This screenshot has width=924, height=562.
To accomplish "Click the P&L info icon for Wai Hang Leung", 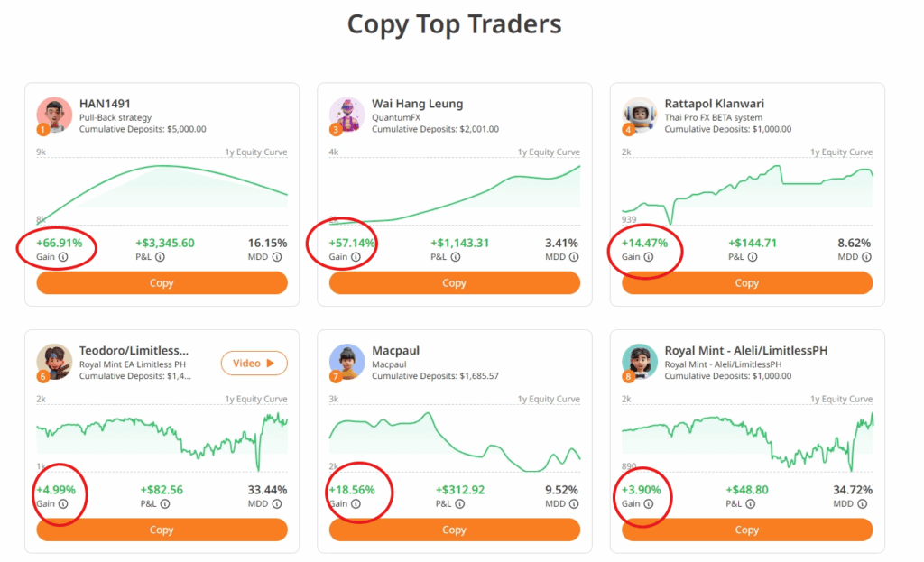I will pyautogui.click(x=455, y=257).
